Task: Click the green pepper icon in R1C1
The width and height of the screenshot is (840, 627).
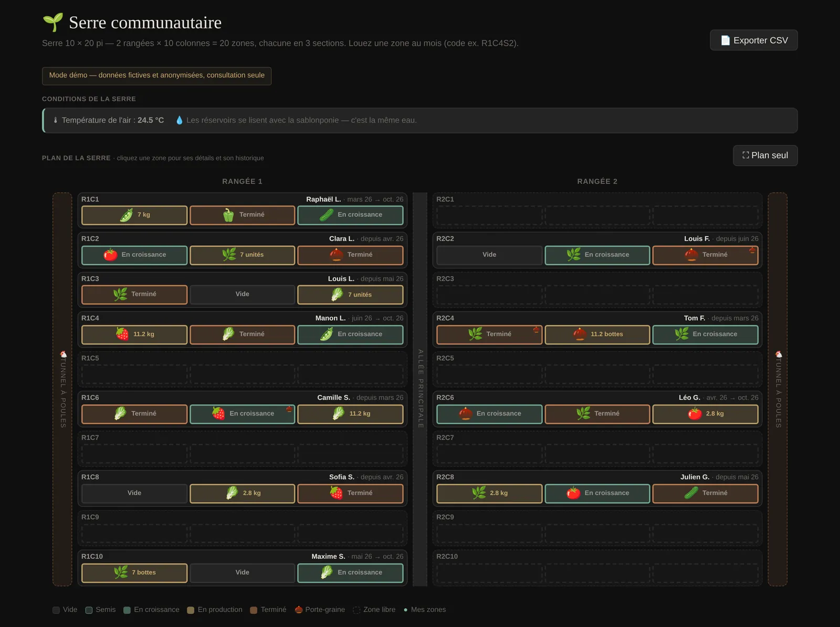Action: pyautogui.click(x=228, y=215)
